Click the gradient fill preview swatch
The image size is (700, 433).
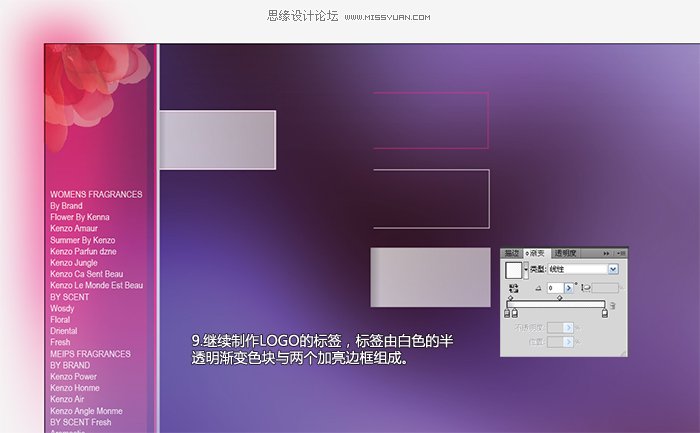click(513, 270)
